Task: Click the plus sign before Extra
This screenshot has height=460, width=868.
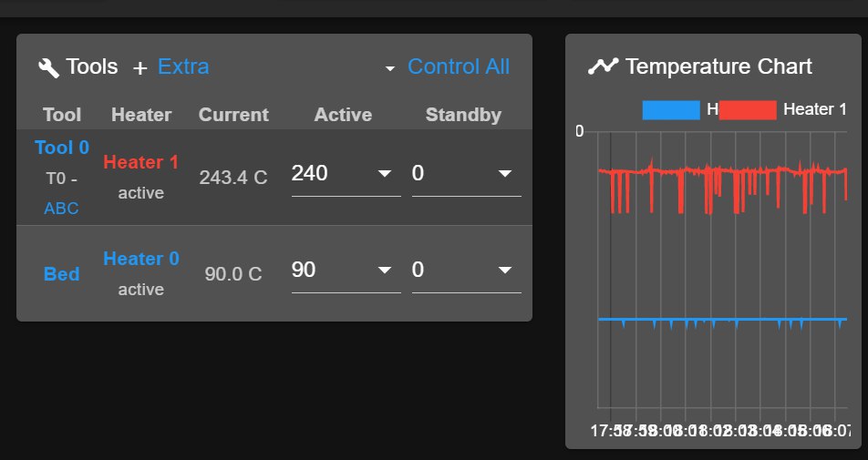Action: click(x=140, y=68)
